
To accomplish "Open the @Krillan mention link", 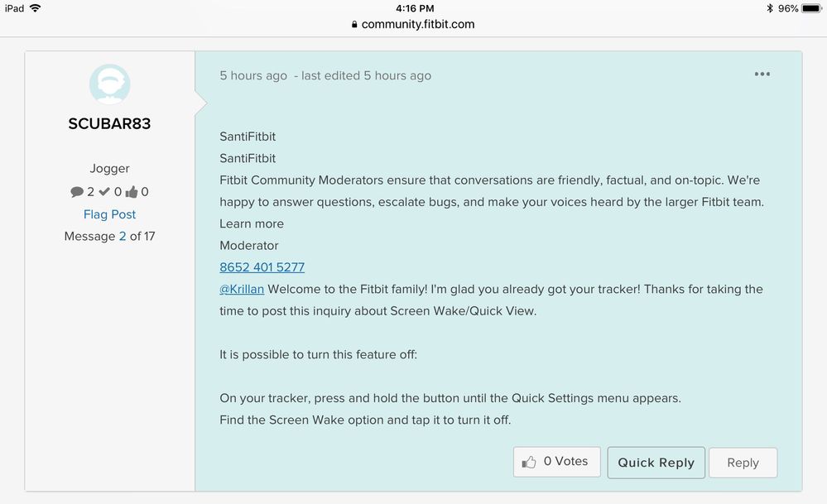I will [242, 289].
